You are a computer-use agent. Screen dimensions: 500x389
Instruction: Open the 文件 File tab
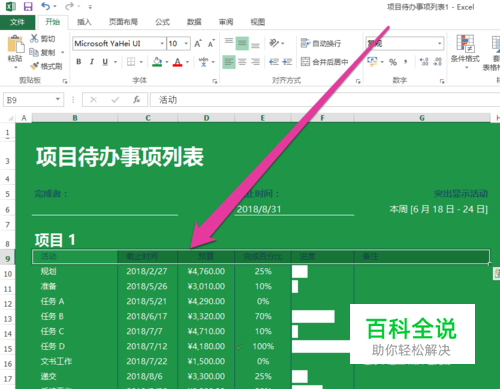tap(17, 22)
